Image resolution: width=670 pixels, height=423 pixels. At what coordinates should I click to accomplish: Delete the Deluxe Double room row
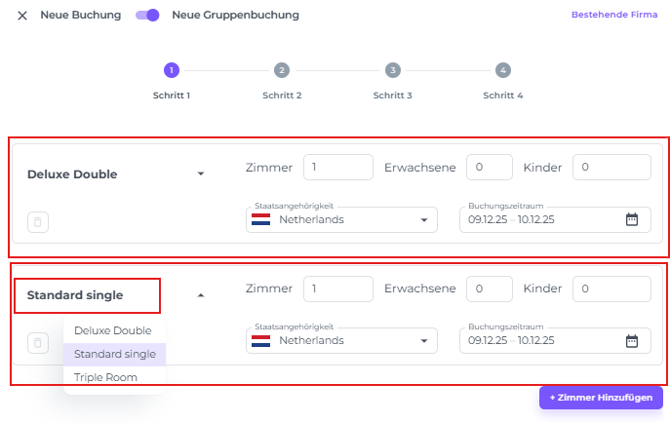click(x=38, y=222)
